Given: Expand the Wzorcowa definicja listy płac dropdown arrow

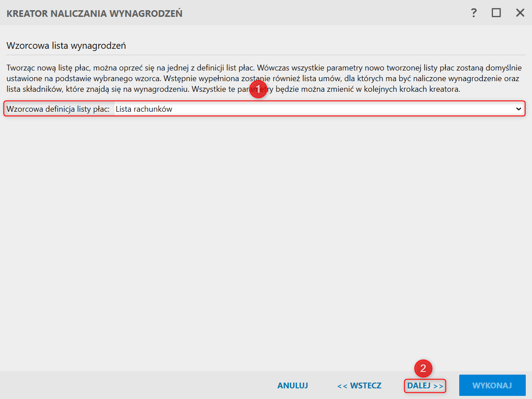Looking at the screenshot, I should (518, 109).
